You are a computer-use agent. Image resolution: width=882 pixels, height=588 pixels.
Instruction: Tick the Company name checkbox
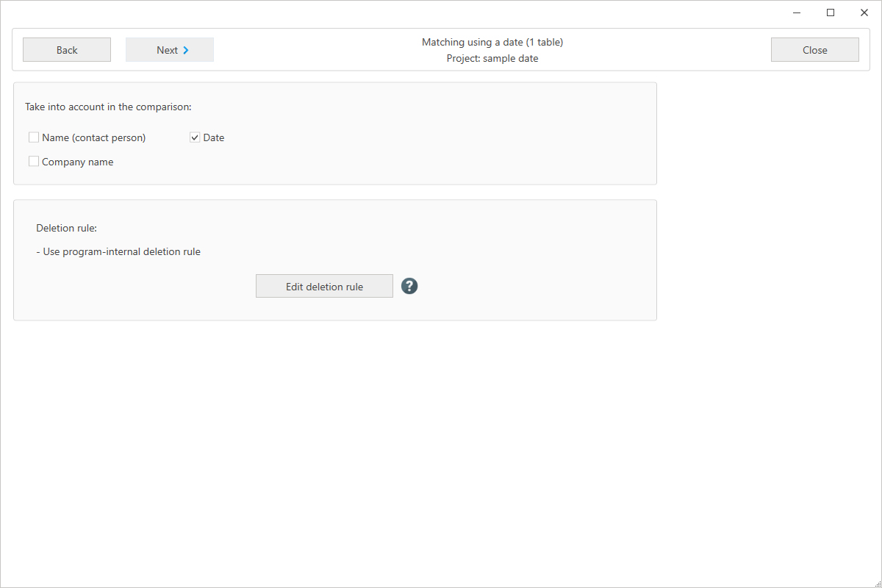click(x=34, y=162)
